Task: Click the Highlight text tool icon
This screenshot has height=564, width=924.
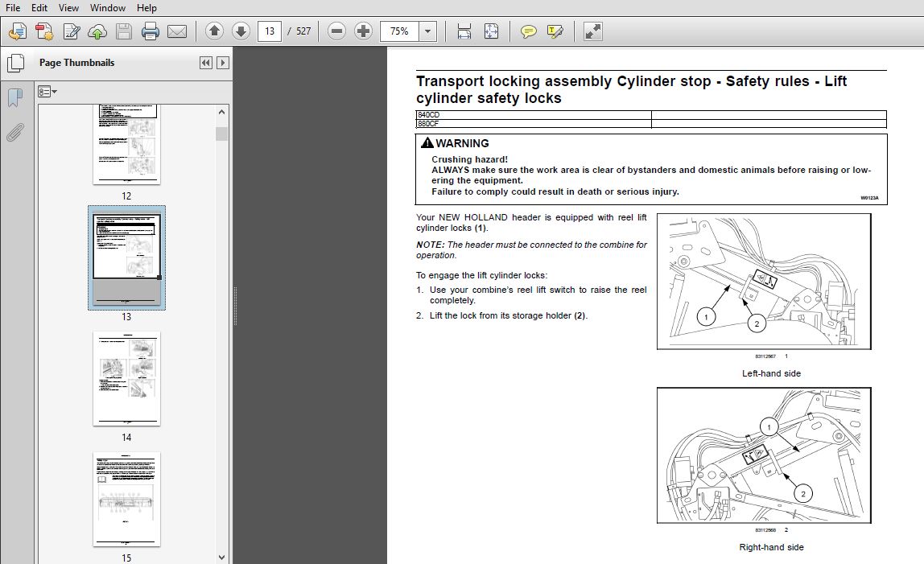Action: 555,31
